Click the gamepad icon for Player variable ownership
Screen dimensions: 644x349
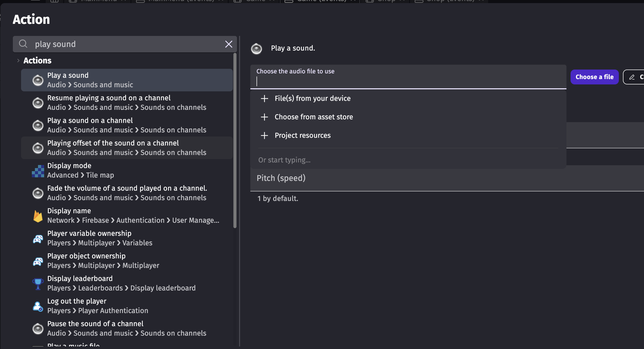click(x=38, y=239)
